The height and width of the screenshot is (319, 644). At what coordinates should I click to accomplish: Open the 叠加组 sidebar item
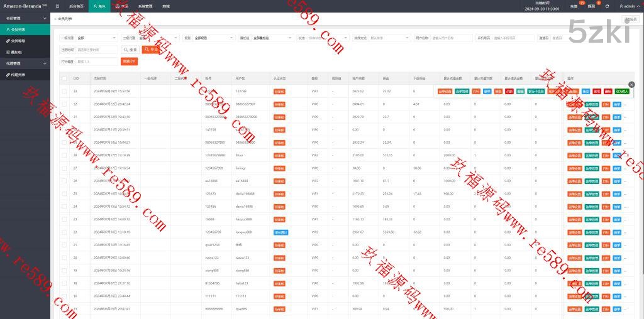click(25, 52)
